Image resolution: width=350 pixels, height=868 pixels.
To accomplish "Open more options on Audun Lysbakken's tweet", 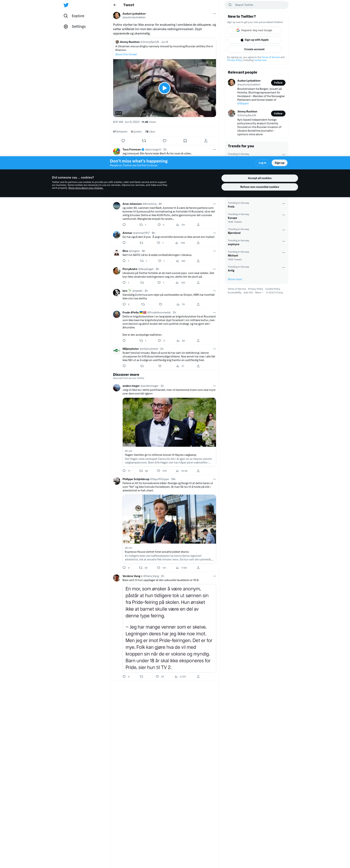I will click(214, 14).
